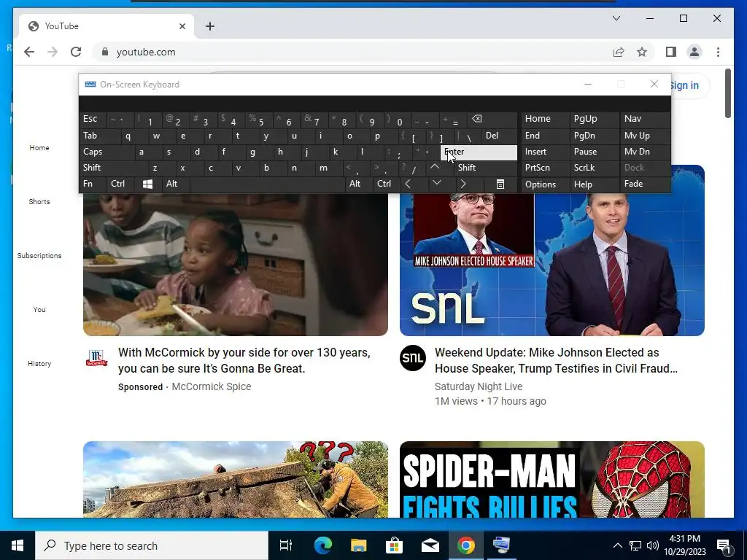Tap the space bar on the On-Screen Keyboard
Screen dimensions: 747x560
pyautogui.click(x=267, y=184)
